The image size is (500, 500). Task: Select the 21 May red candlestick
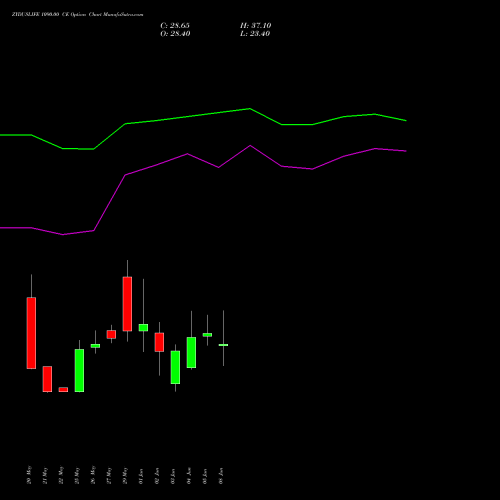(47, 379)
